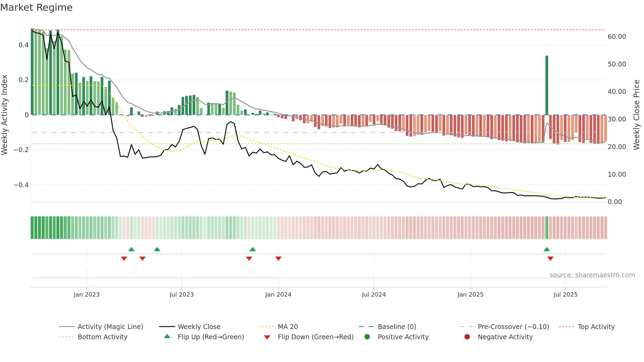Click the flip-up marker just before Jul 2025
The height and width of the screenshot is (362, 644).
[x=547, y=249]
